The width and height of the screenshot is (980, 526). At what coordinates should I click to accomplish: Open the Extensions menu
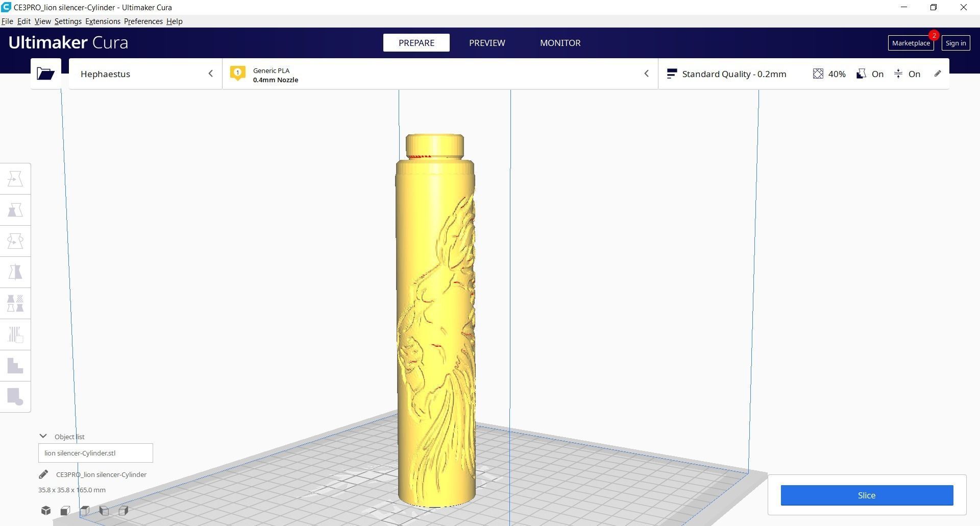pos(103,21)
